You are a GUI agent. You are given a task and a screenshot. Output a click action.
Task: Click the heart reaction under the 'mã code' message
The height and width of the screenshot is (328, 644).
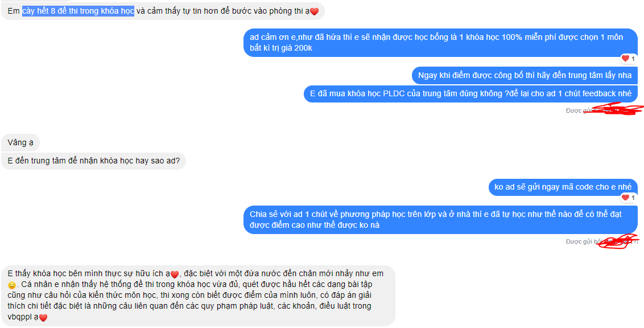(628, 198)
